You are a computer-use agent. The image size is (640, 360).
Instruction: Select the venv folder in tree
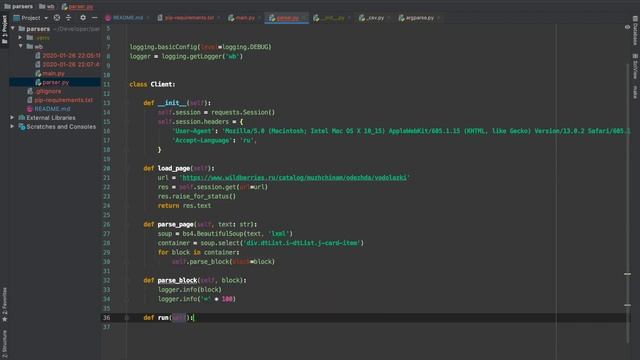42,38
